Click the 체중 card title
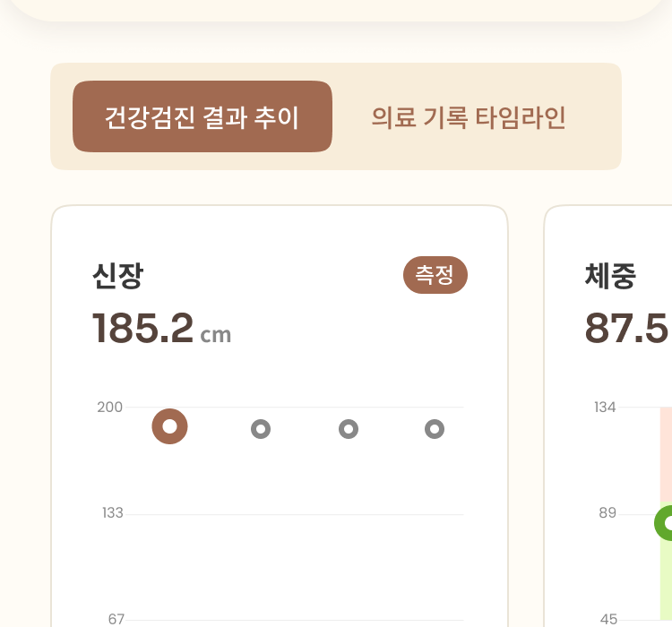 pyautogui.click(x=610, y=276)
